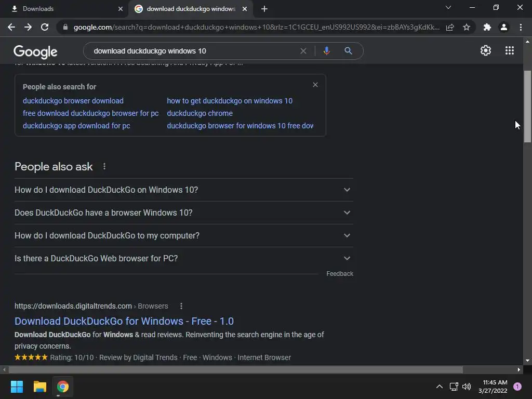532x399 pixels.
Task: Click the horizontal scrollbar thumb
Action: 236,370
